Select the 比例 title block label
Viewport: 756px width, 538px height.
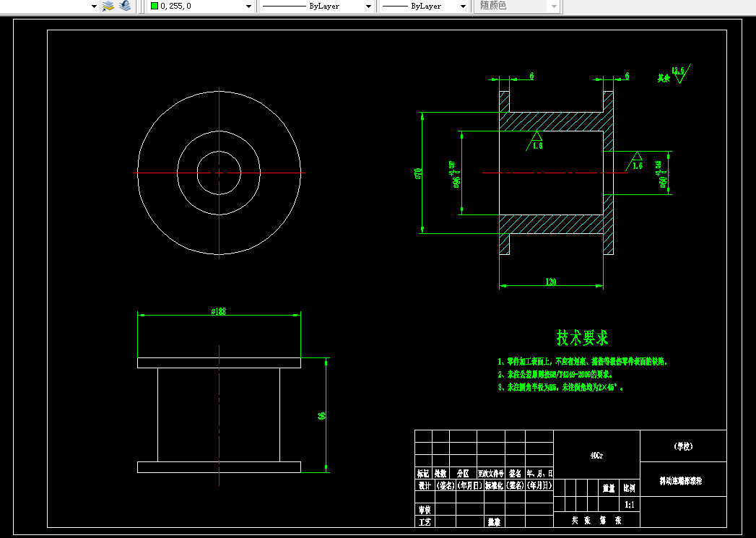(x=629, y=488)
